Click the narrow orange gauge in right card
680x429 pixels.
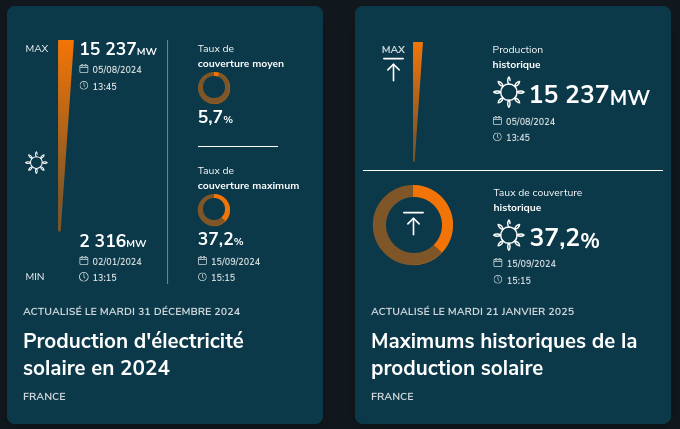(417, 102)
